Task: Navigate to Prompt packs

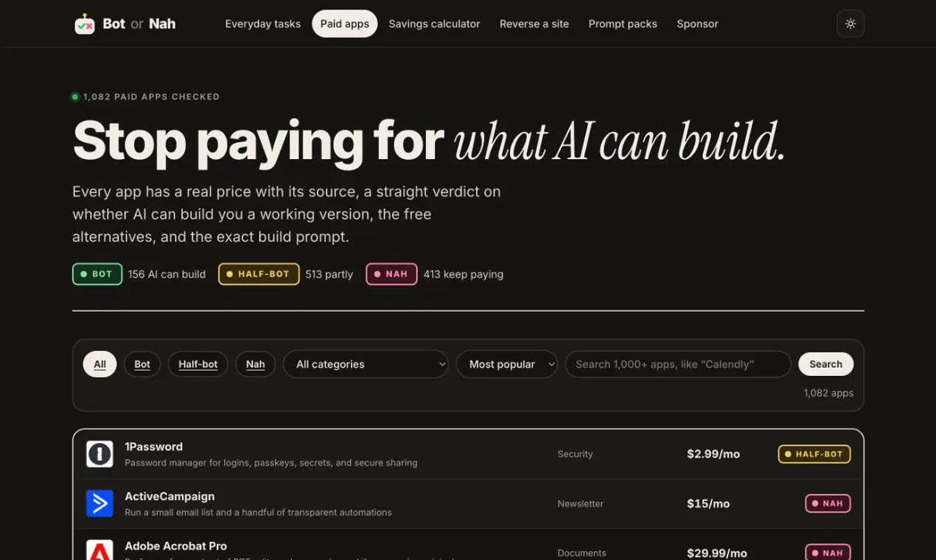Action: point(623,24)
